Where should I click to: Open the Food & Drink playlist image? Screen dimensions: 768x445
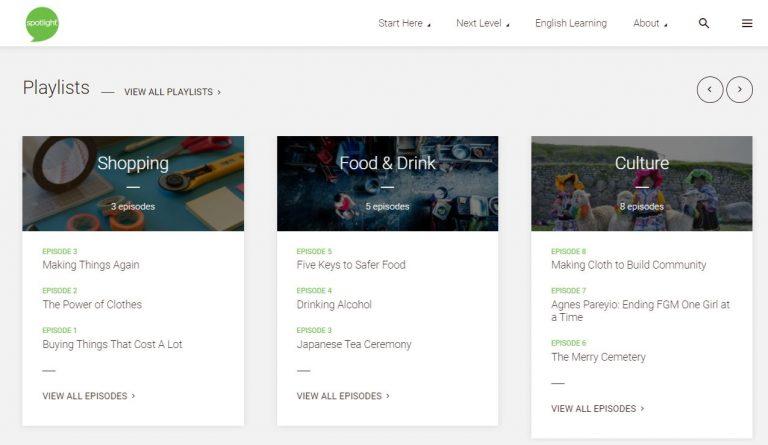click(x=387, y=183)
